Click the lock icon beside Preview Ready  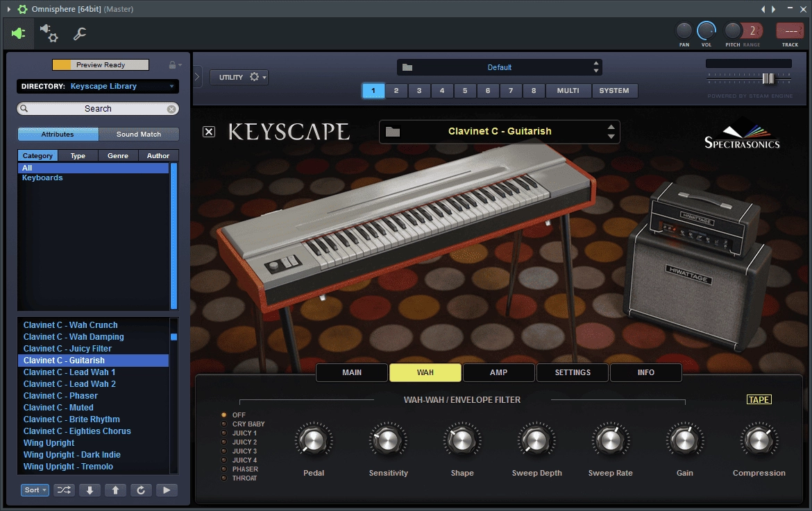pyautogui.click(x=172, y=65)
